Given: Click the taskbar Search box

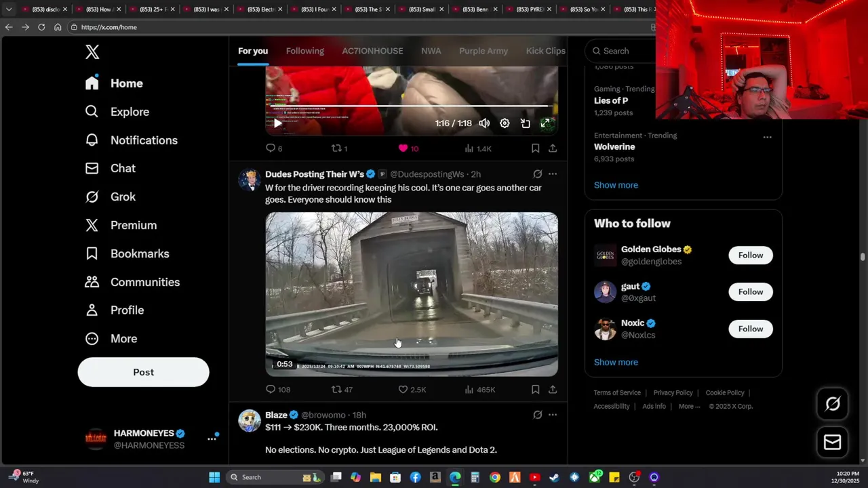Looking at the screenshot, I should (275, 477).
